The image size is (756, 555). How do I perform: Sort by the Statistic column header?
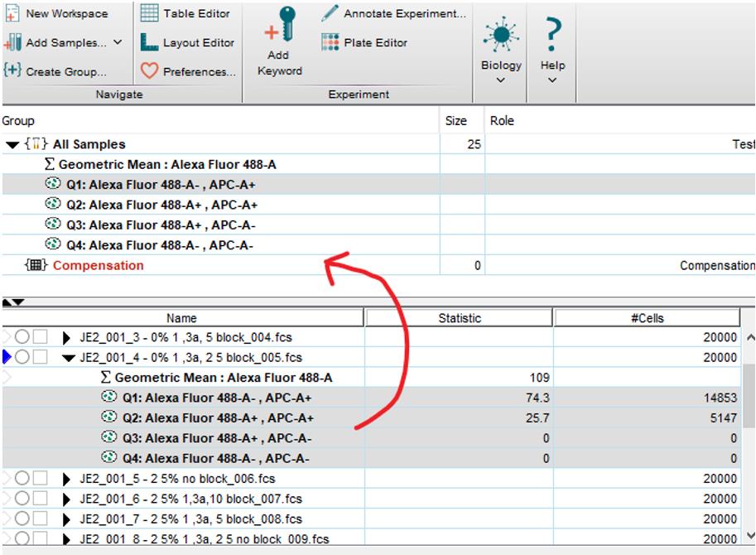click(x=459, y=318)
